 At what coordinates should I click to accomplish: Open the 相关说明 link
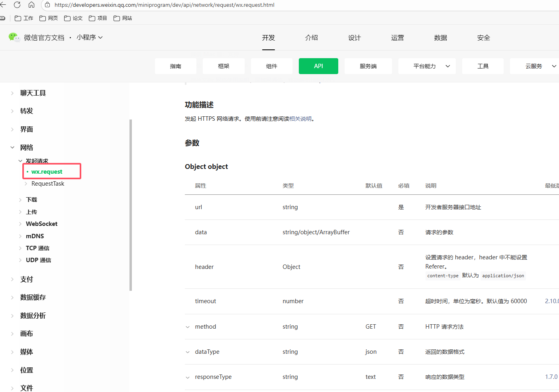click(300, 119)
